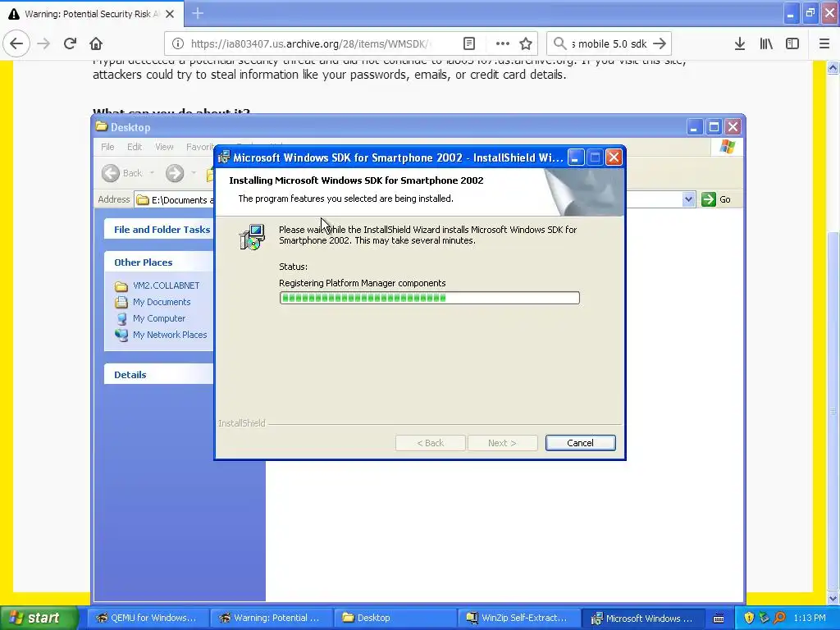Switch to WinZip Self-Extractor taskbar item

518,618
